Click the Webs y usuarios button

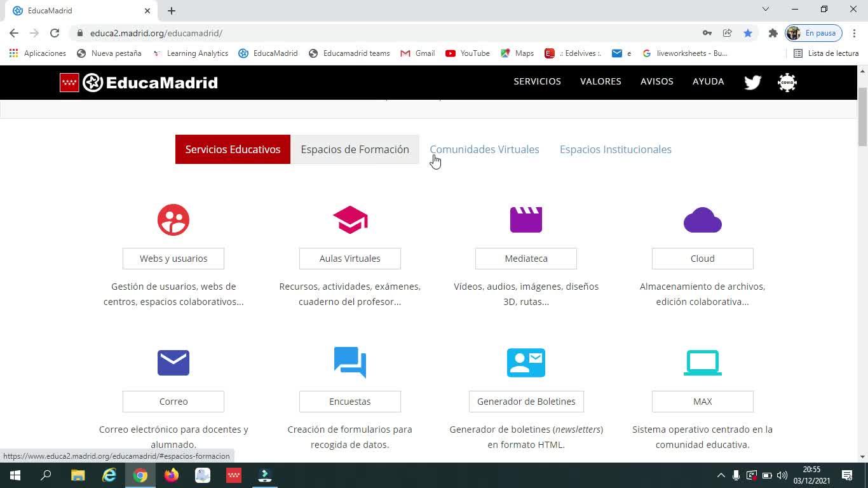pos(173,259)
